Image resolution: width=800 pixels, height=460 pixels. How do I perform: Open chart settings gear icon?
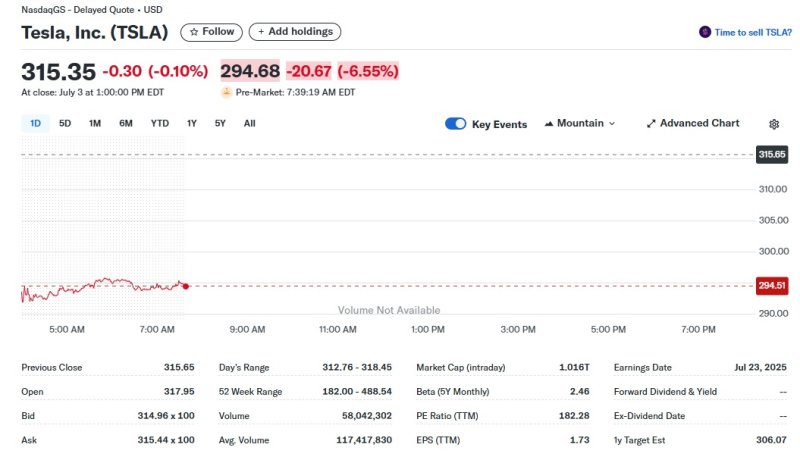point(774,124)
